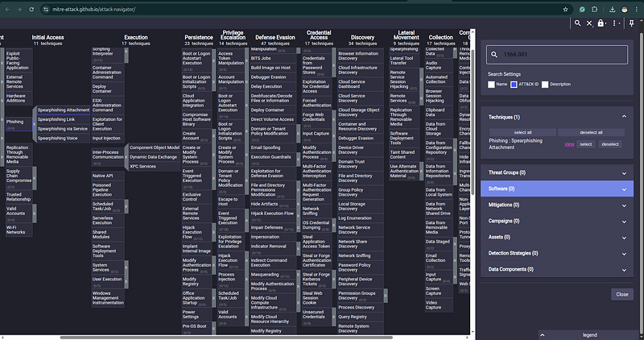Select the Spearphishing Link sub-technique cell
The image size is (644, 340).
pyautogui.click(x=64, y=119)
